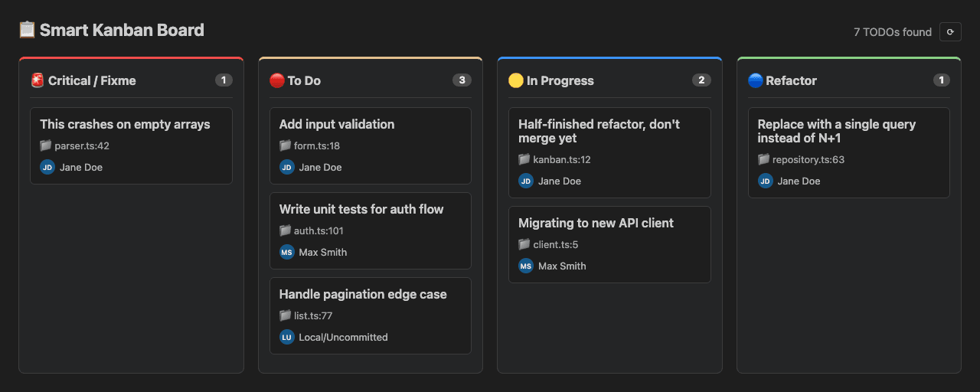The height and width of the screenshot is (392, 980).
Task: Click the folder icon next to kanban.ts:12
Action: 524,159
